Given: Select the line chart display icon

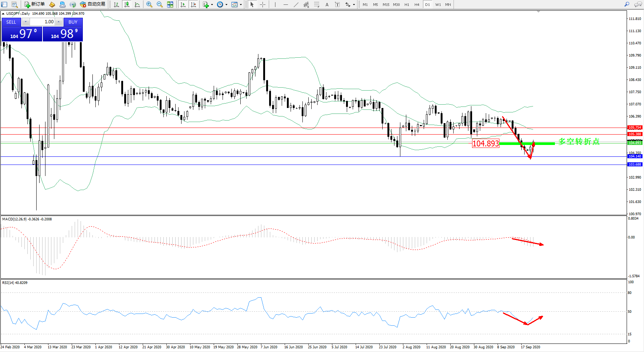Looking at the screenshot, I should pyautogui.click(x=137, y=4).
